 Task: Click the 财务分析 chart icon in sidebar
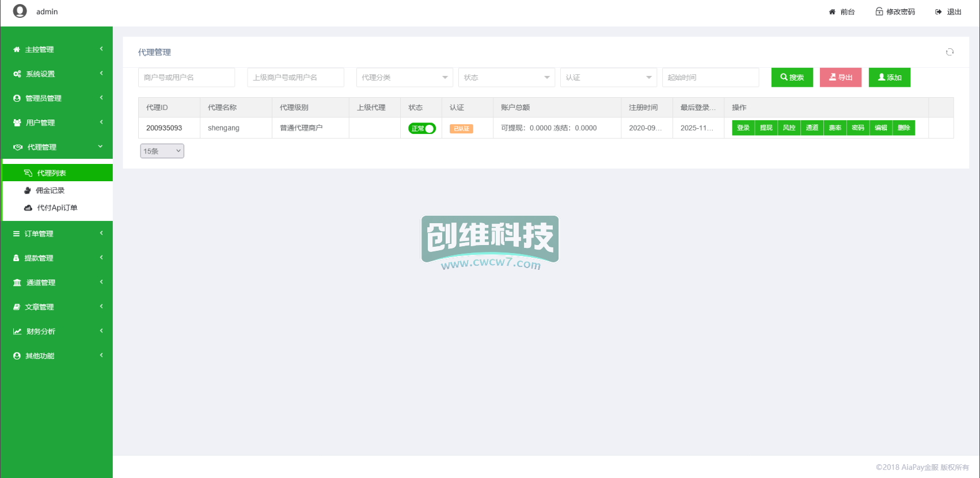(17, 331)
